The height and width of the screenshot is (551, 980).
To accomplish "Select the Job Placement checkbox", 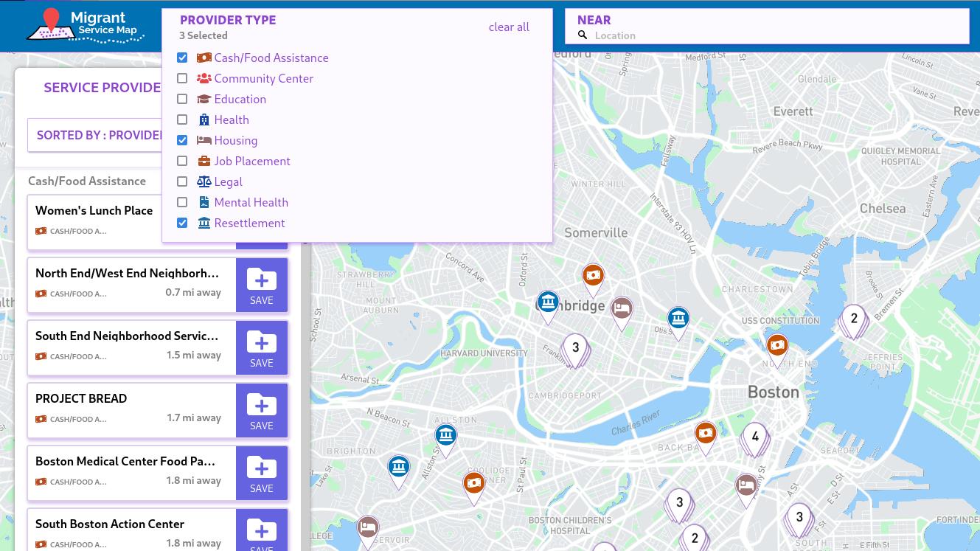I will [x=182, y=161].
